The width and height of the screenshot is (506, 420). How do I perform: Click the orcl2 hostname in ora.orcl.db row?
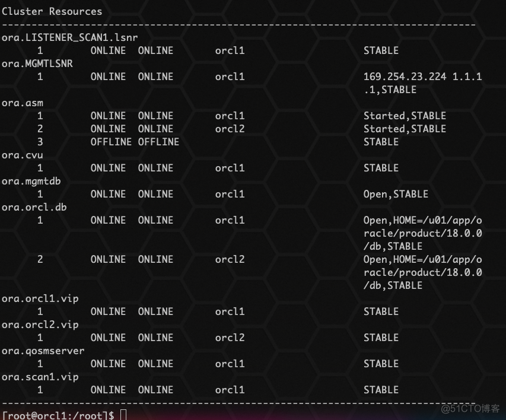pyautogui.click(x=230, y=259)
